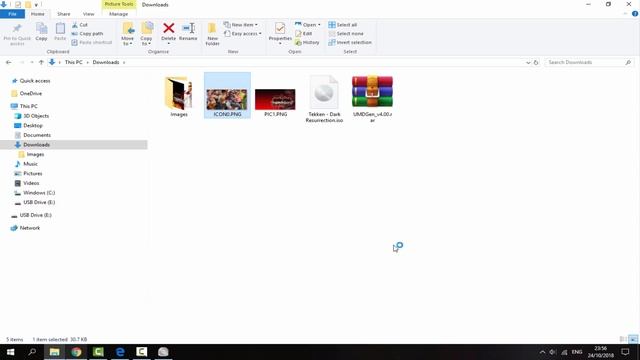Click the Refresh button by address bar
This screenshot has width=640, height=360.
point(536,63)
